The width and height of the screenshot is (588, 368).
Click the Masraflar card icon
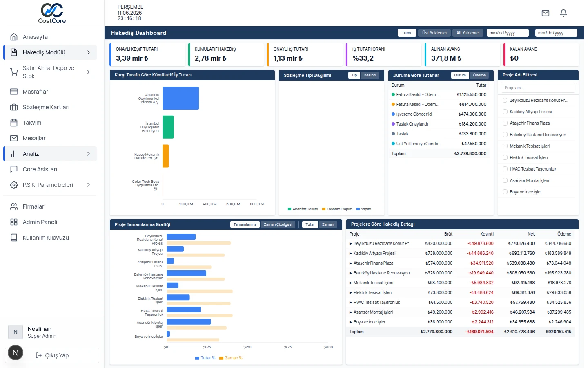click(x=14, y=92)
